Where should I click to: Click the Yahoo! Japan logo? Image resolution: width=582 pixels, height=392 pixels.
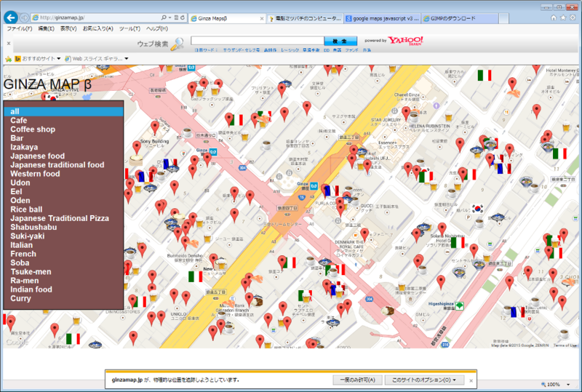point(405,41)
